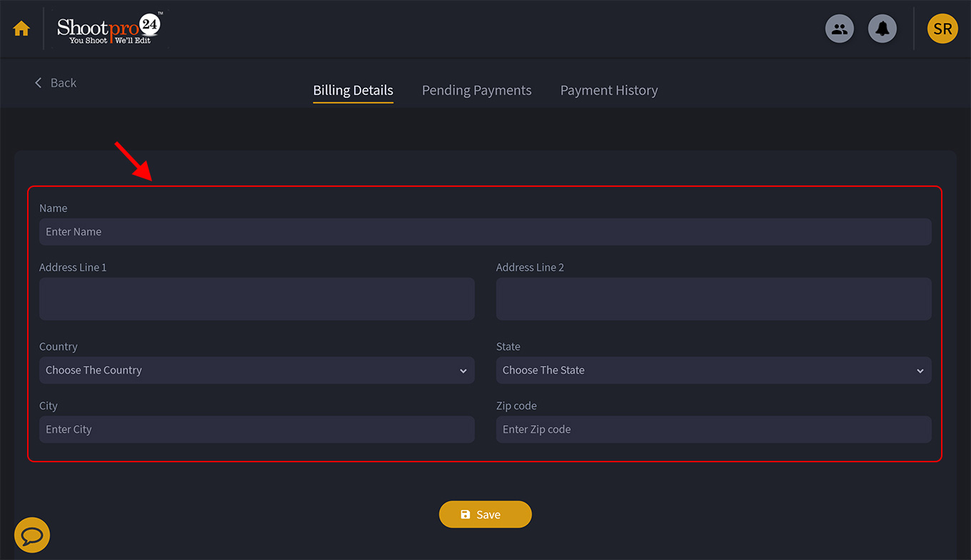Click the Back link
Viewport: 971px width, 560px height.
[x=63, y=82]
